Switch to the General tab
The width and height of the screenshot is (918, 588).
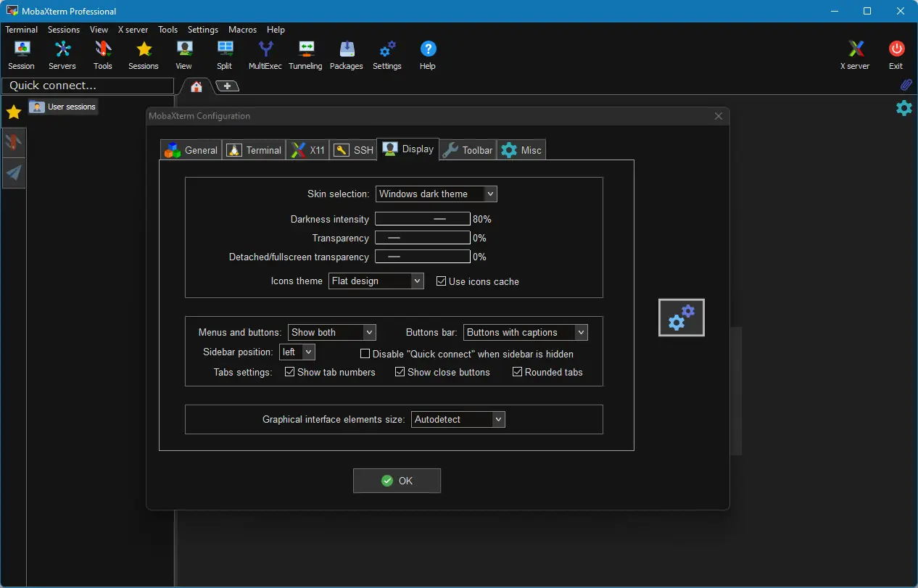tap(191, 150)
